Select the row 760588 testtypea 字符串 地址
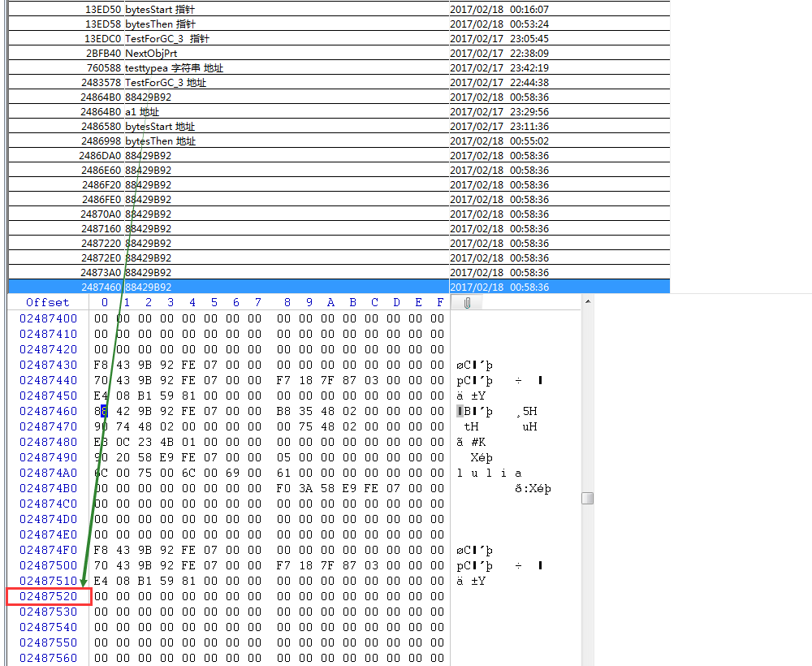The width and height of the screenshot is (812, 666). click(x=339, y=68)
